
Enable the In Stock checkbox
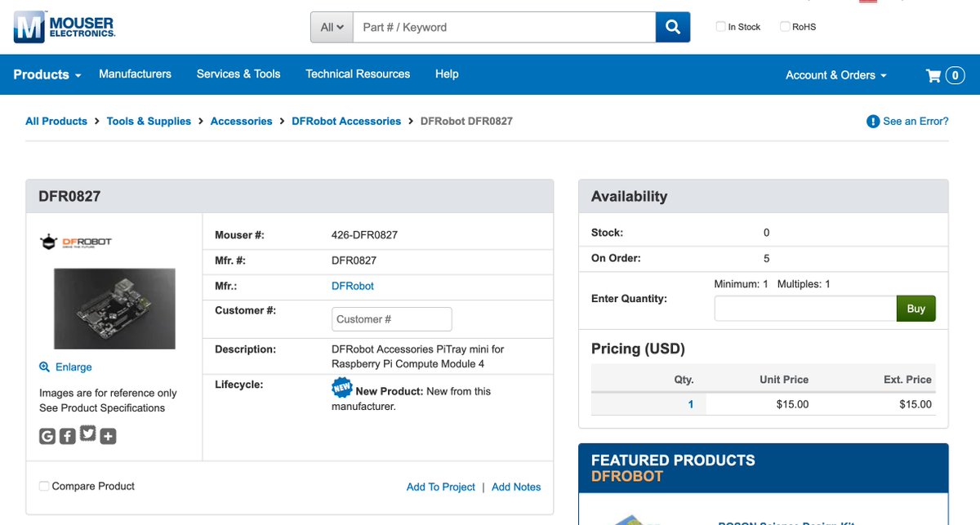click(x=720, y=26)
